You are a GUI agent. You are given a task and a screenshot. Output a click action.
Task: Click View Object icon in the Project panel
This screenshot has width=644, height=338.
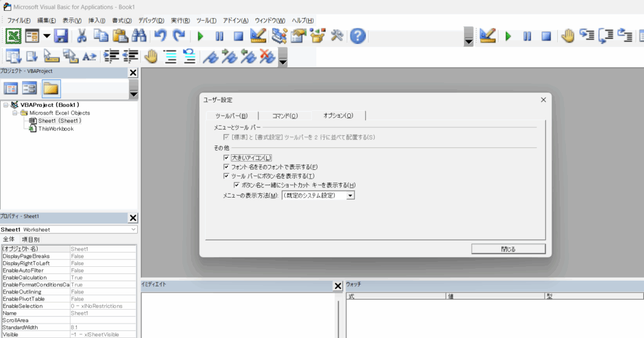pyautogui.click(x=30, y=88)
